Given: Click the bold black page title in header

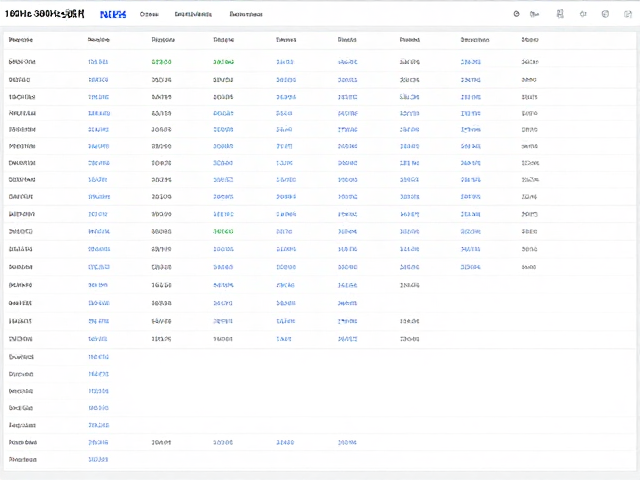Looking at the screenshot, I should pyautogui.click(x=44, y=14).
